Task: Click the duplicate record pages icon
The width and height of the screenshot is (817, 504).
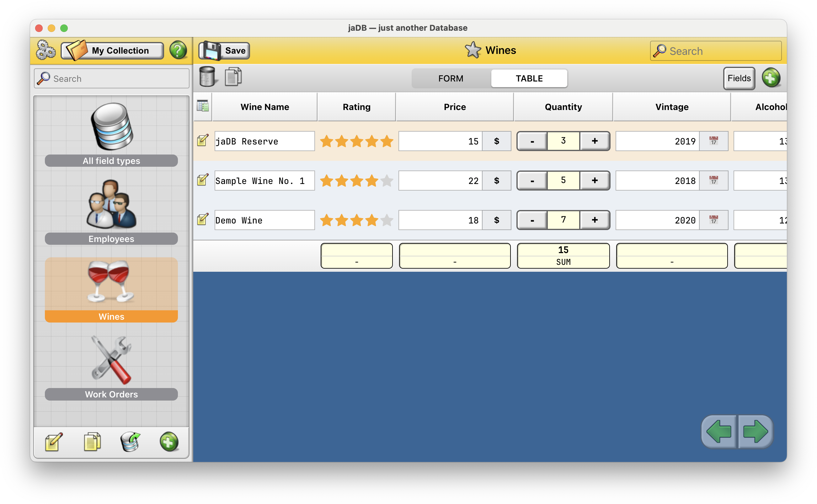Action: 233,77
